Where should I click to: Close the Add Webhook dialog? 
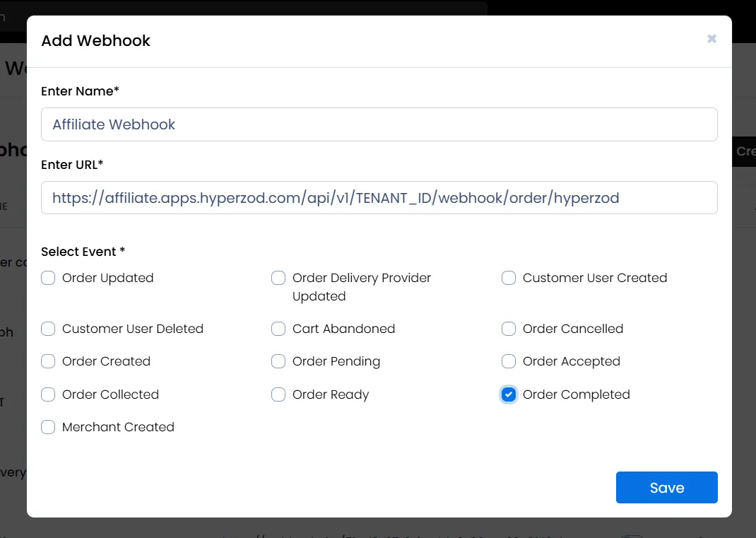coord(711,39)
